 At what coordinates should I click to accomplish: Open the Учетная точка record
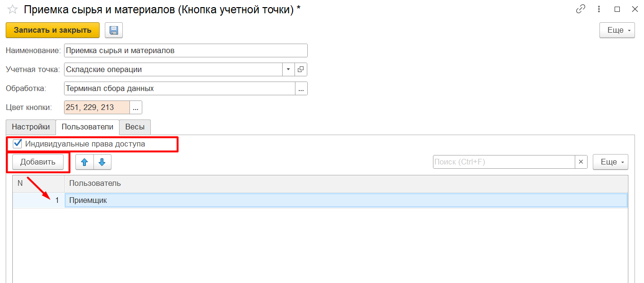[301, 70]
